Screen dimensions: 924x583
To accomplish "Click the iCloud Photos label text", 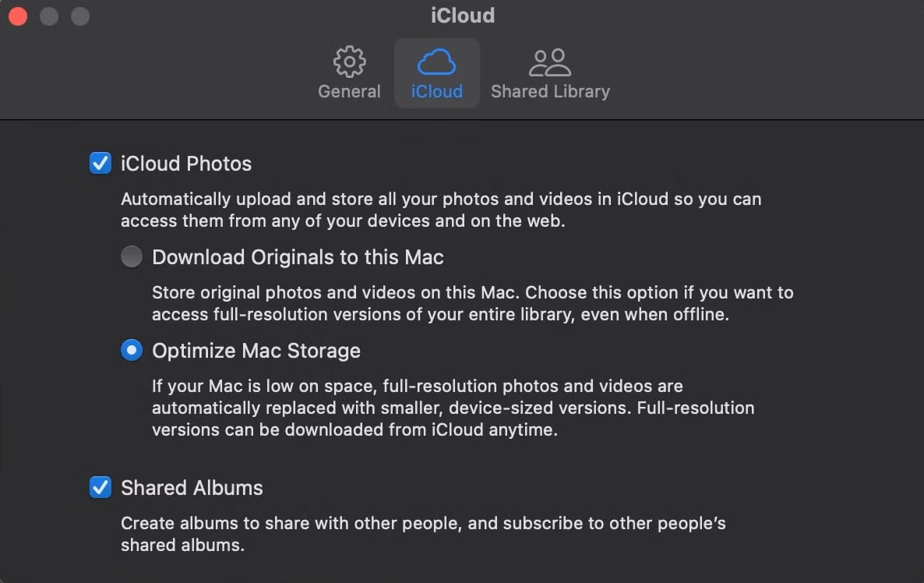I will (186, 164).
